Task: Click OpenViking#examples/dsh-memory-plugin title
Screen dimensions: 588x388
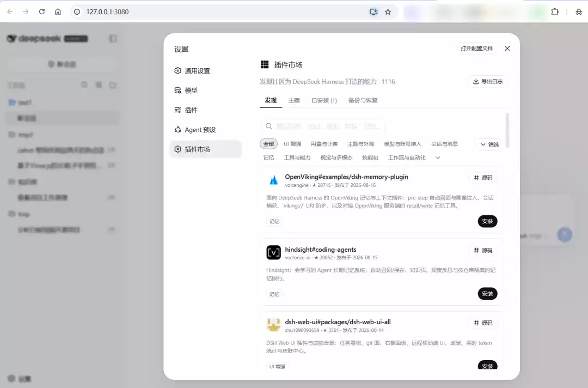Action: 346,177
